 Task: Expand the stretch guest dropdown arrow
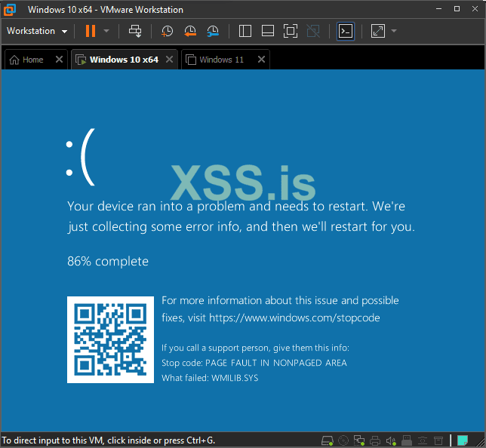pyautogui.click(x=394, y=31)
